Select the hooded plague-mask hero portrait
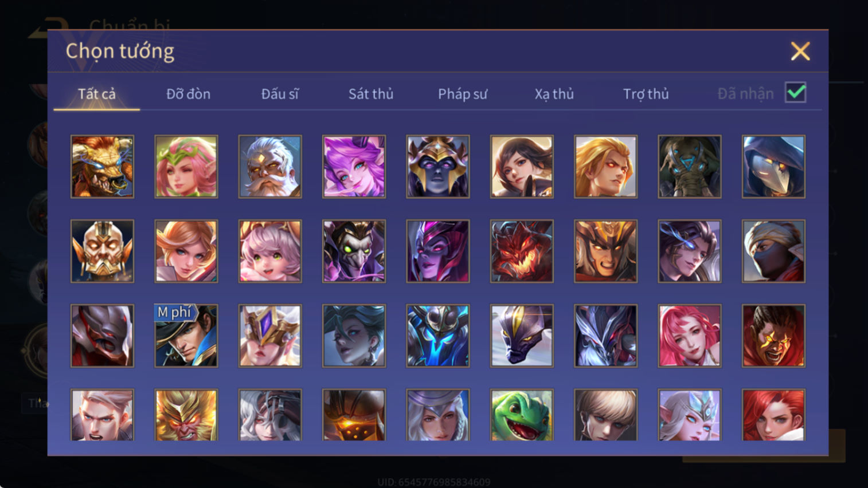Viewport: 868px width, 488px height. coord(773,167)
